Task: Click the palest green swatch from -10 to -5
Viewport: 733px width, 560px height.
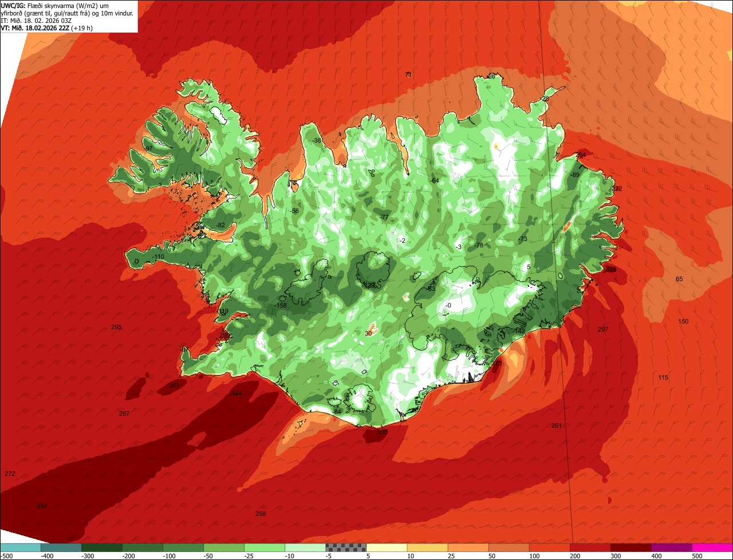Action: 305,547
